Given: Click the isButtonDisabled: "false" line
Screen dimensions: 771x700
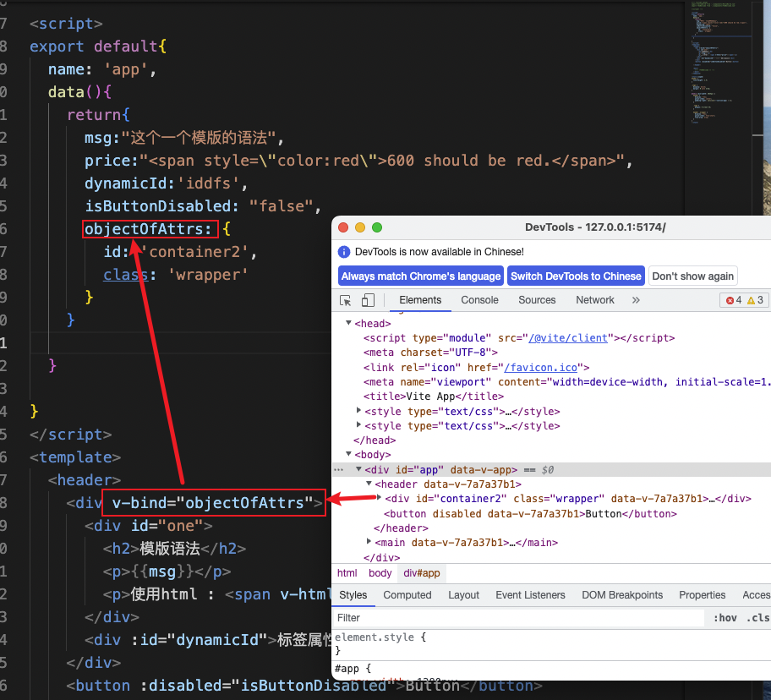Looking at the screenshot, I should 203,206.
